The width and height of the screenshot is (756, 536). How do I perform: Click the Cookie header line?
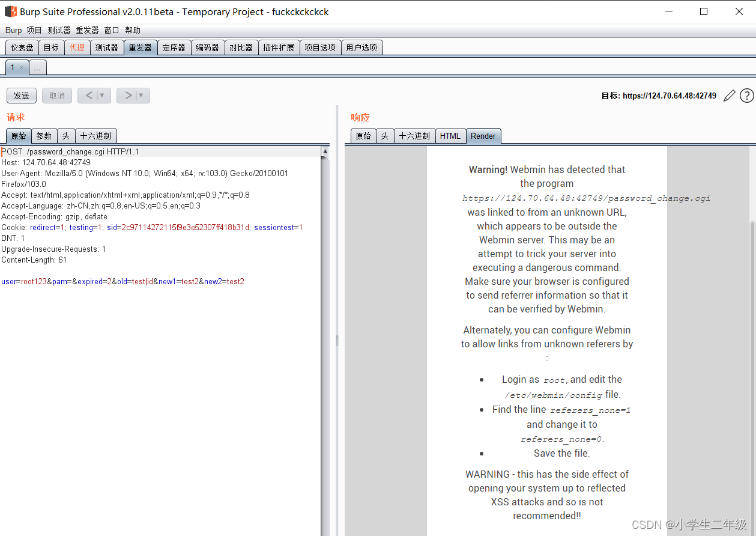(152, 227)
